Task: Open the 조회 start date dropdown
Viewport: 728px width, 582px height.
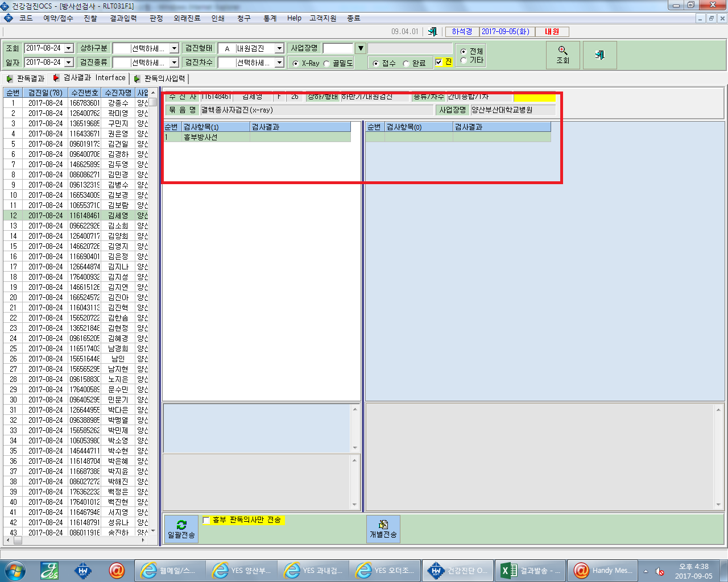Action: point(69,48)
